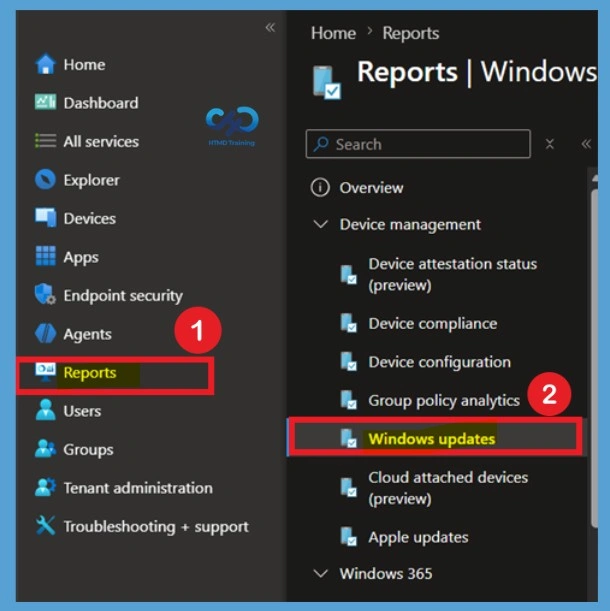Collapse the left navigation sidebar

click(x=270, y=27)
